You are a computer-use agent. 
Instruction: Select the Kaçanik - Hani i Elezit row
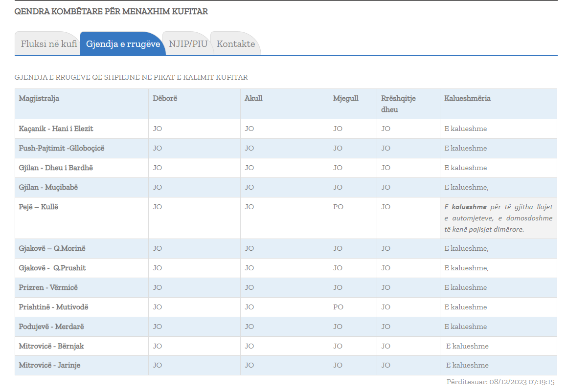[56, 129]
